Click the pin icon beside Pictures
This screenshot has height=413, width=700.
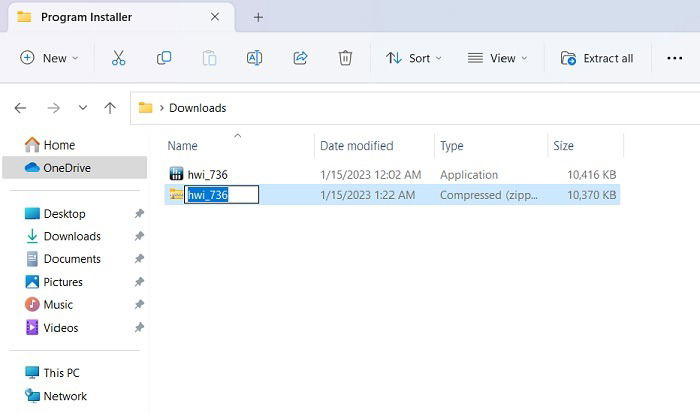139,282
